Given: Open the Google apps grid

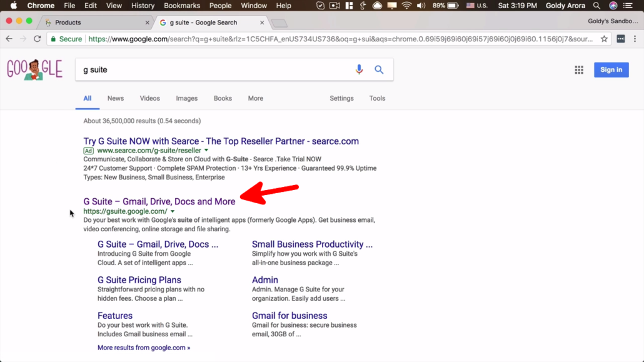Looking at the screenshot, I should pos(579,70).
